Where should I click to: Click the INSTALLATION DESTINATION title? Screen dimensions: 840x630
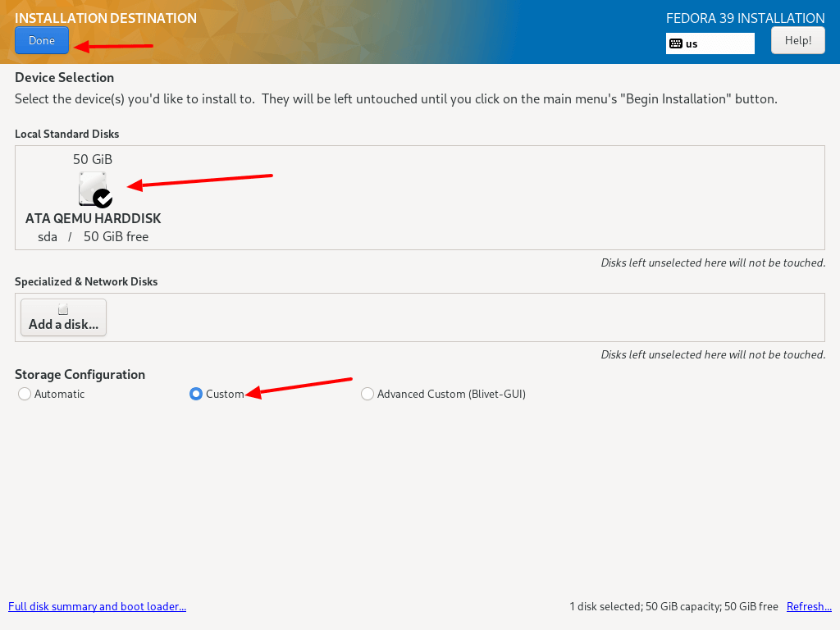coord(106,18)
